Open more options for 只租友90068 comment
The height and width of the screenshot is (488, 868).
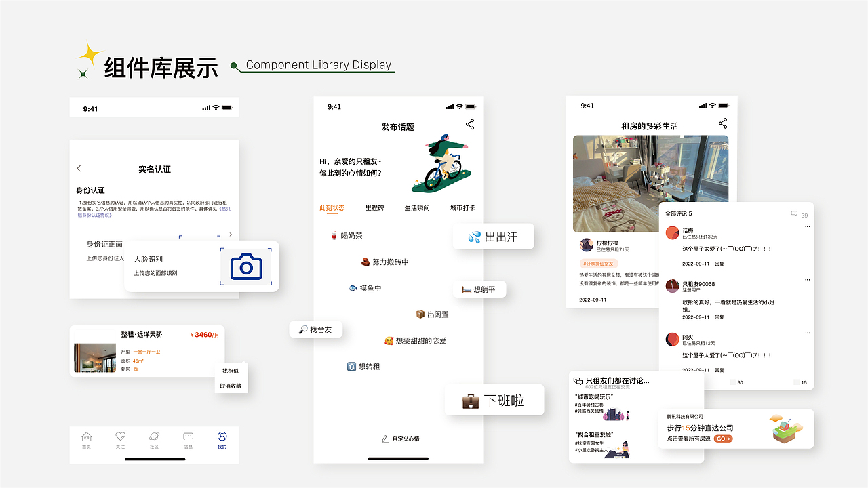[x=807, y=280]
